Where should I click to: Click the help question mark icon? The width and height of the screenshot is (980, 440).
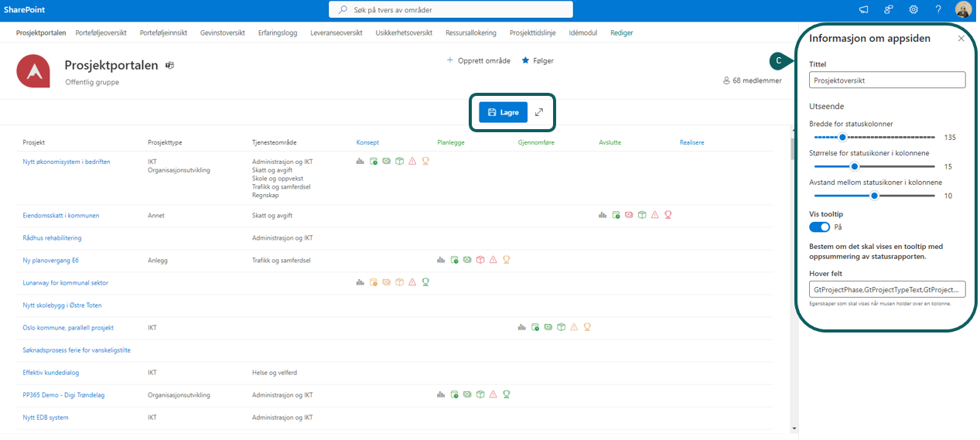tap(938, 10)
